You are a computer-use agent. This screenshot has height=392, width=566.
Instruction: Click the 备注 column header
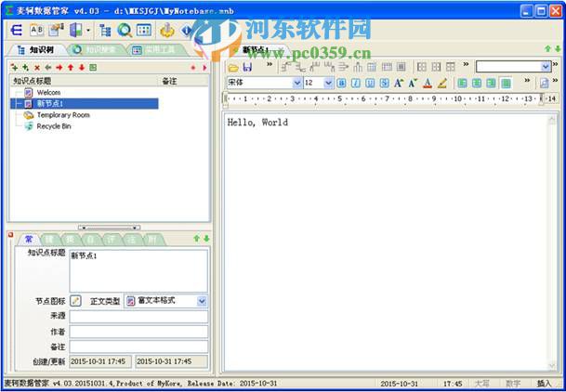click(x=183, y=81)
